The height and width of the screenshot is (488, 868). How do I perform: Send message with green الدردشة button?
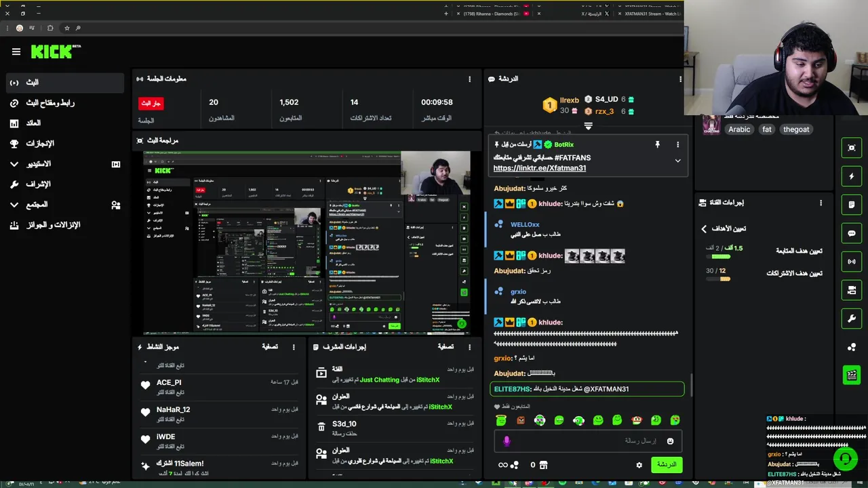[x=667, y=465]
